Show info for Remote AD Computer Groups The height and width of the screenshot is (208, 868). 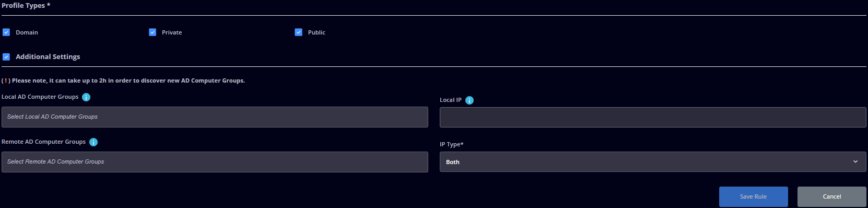(93, 142)
